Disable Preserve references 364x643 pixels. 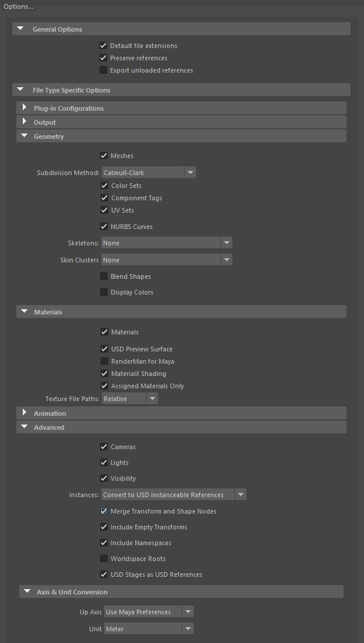click(103, 57)
